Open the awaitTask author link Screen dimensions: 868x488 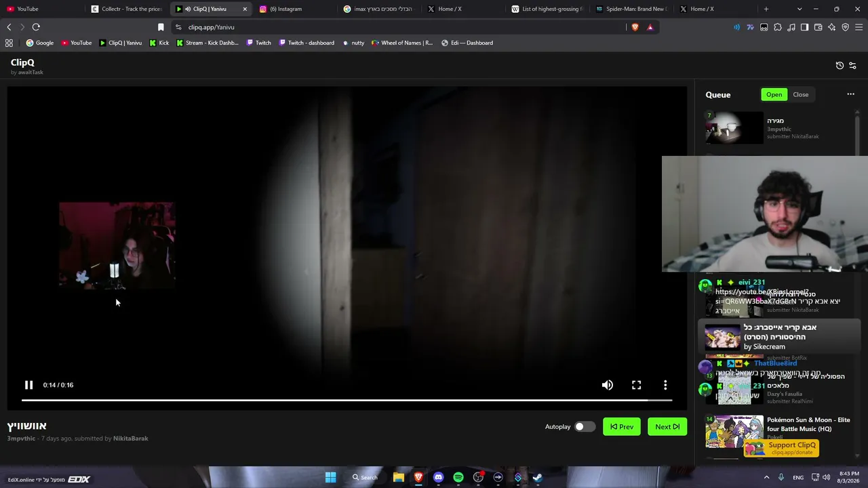pyautogui.click(x=31, y=72)
